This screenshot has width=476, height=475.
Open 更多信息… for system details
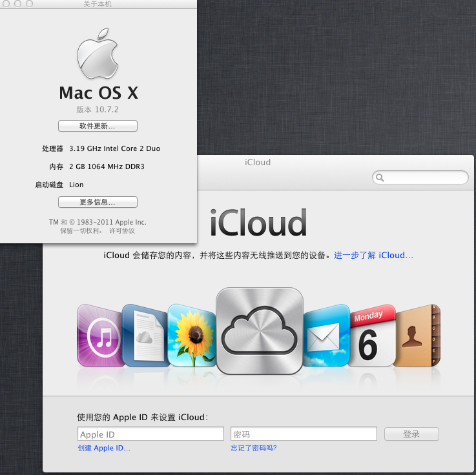[x=98, y=202]
